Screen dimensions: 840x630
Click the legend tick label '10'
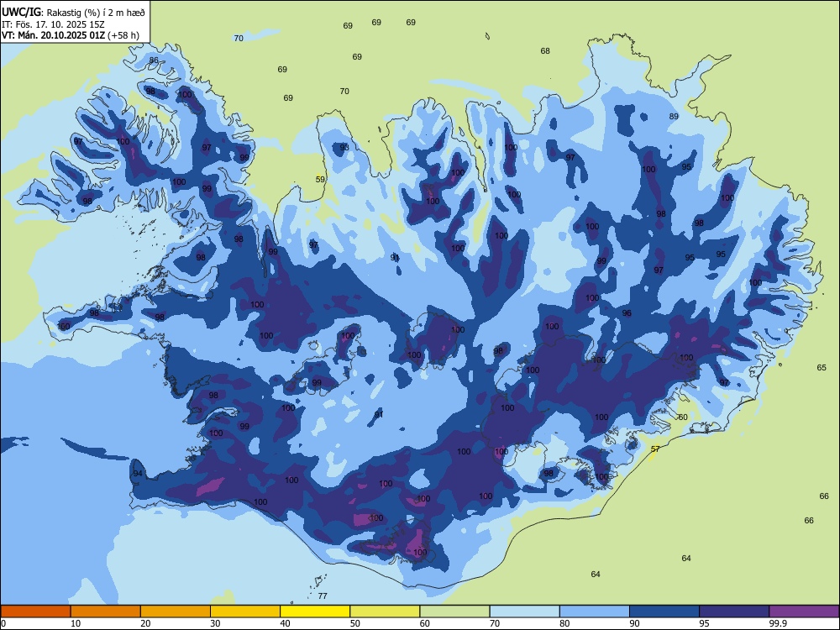coord(76,623)
